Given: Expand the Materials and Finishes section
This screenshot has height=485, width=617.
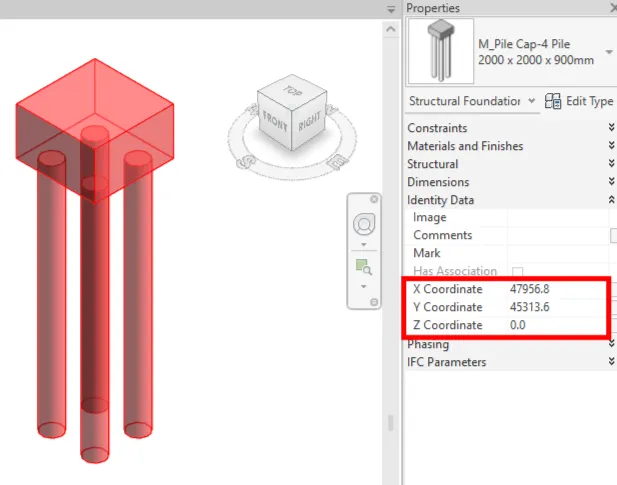Looking at the screenshot, I should [611, 146].
